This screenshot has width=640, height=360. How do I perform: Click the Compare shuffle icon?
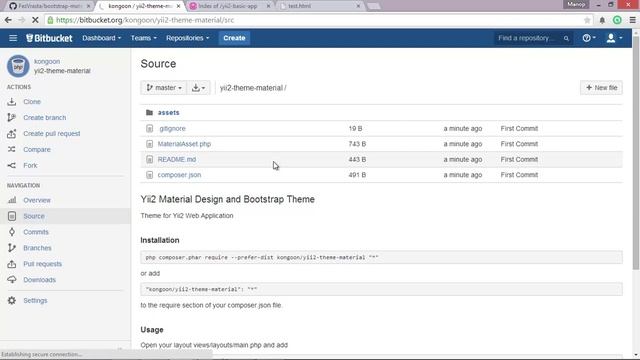coord(12,149)
